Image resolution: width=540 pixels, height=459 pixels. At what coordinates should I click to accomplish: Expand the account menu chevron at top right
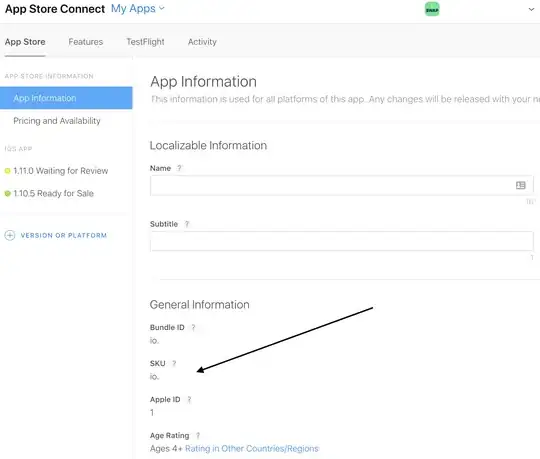click(x=531, y=9)
